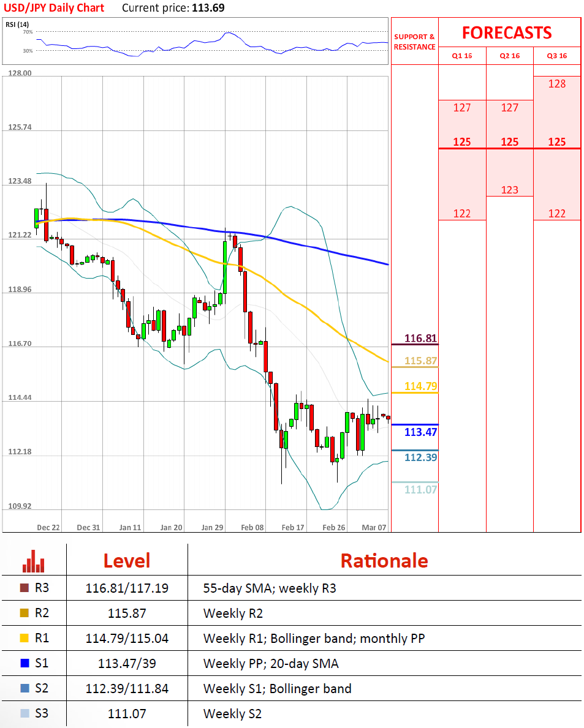Click the 113.47 support level label
584x728 pixels.
tap(420, 432)
